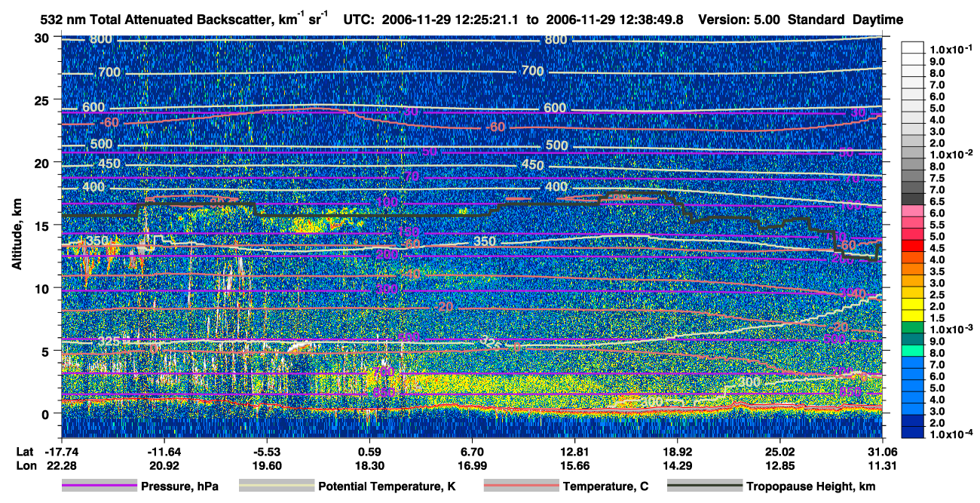980x503 pixels.
Task: Click the 'Lat' row label
Action: (x=24, y=451)
